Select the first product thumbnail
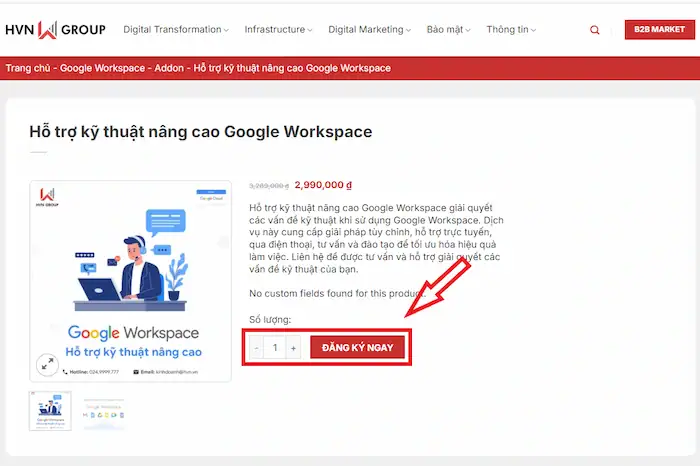 51,410
